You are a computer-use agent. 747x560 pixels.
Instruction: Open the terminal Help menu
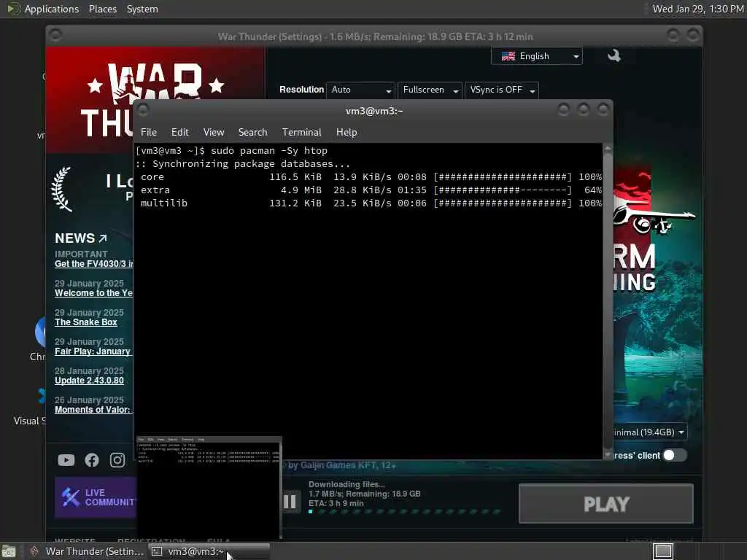[347, 133]
